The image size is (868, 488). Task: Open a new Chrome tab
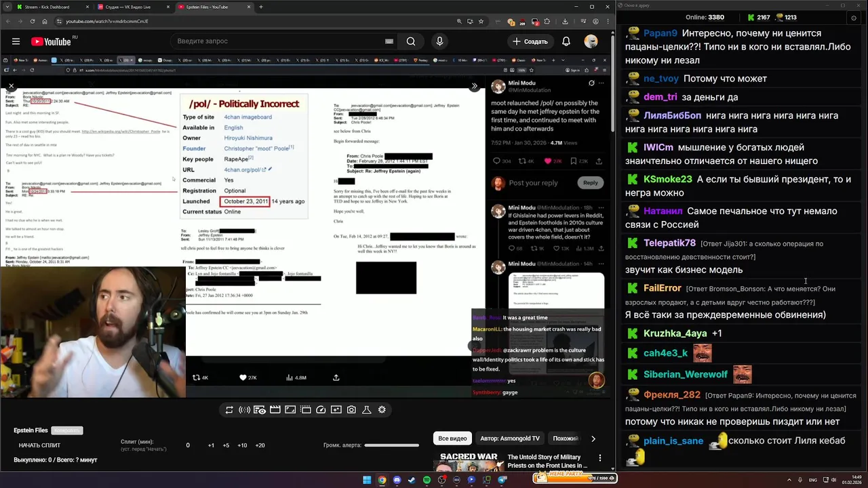click(x=261, y=7)
